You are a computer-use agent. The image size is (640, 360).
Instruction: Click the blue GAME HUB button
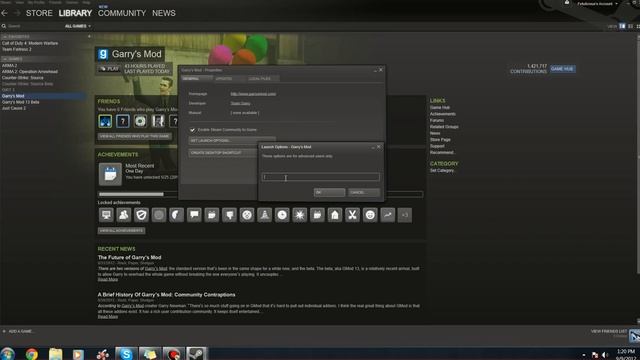click(562, 69)
